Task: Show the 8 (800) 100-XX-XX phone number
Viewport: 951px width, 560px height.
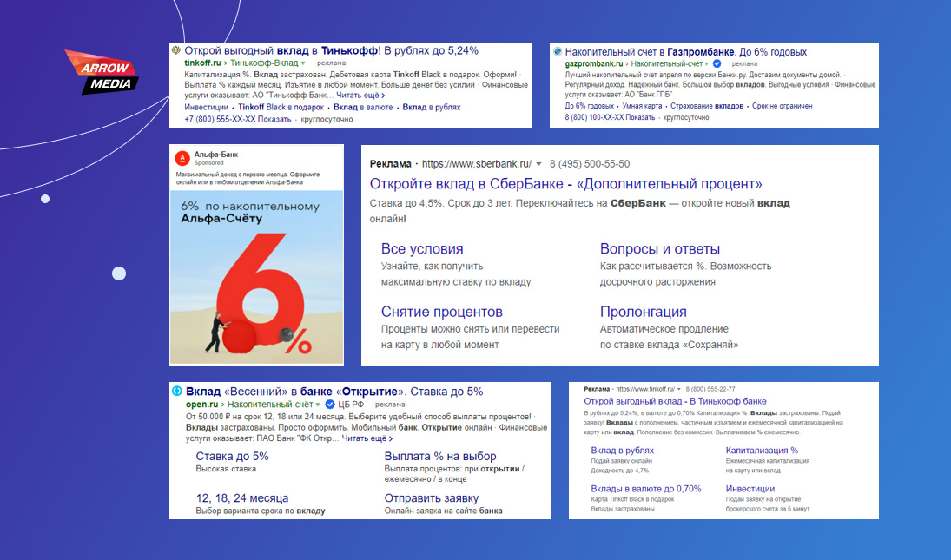Action: [x=611, y=117]
